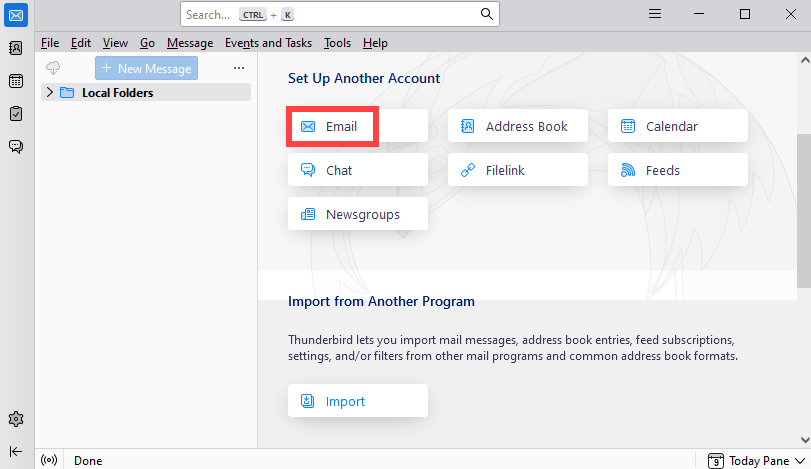
Task: Minimize the Thunderbird window
Action: (x=699, y=14)
